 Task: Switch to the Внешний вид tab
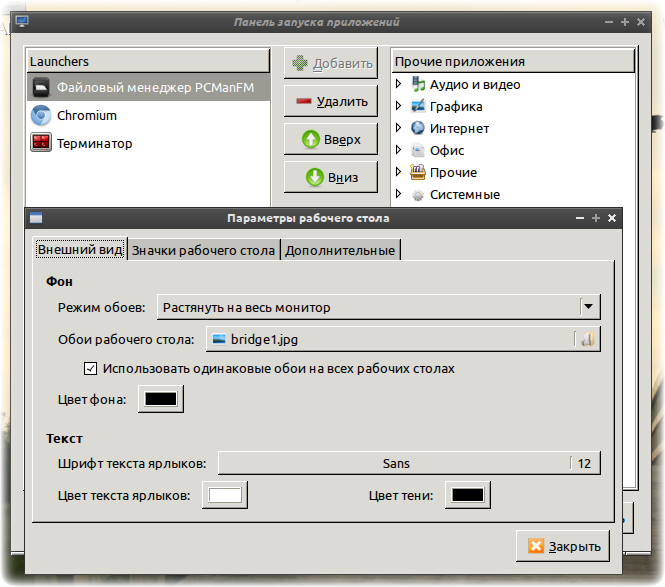[x=80, y=249]
